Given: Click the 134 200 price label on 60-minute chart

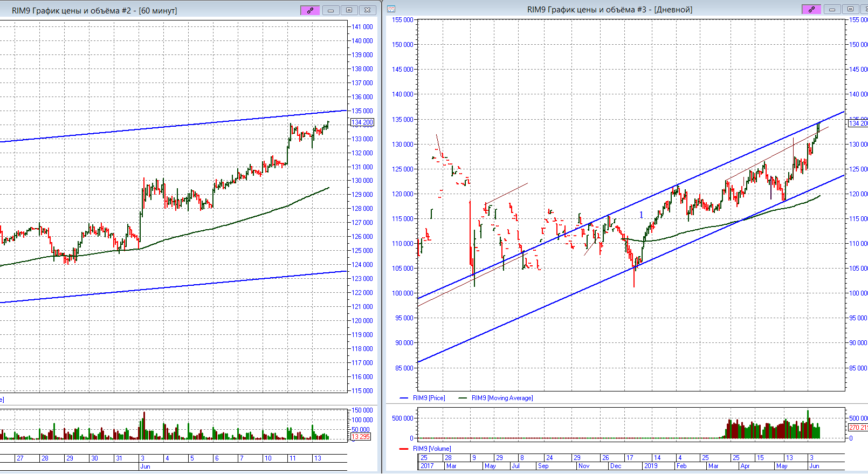Looking at the screenshot, I should [362, 122].
